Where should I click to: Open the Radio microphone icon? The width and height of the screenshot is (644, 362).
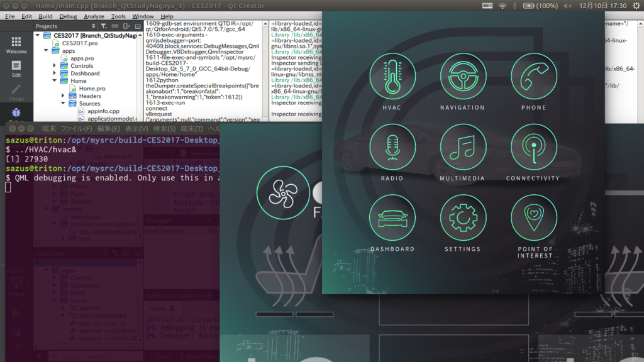392,147
